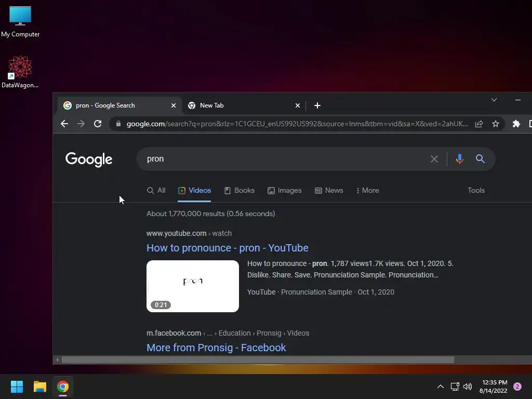Click the padlock site info icon
This screenshot has width=532, height=399.
click(118, 124)
